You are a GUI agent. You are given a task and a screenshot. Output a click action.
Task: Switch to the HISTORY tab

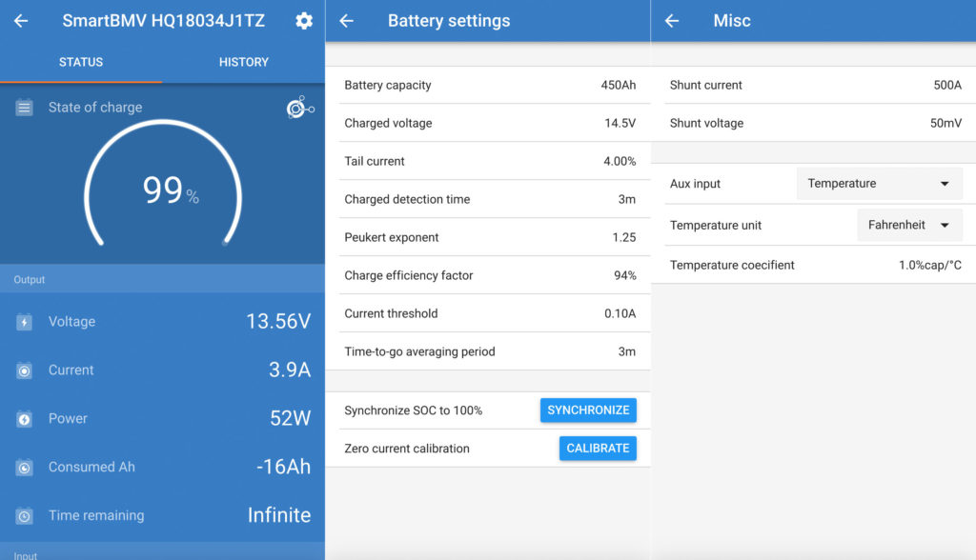click(x=243, y=62)
